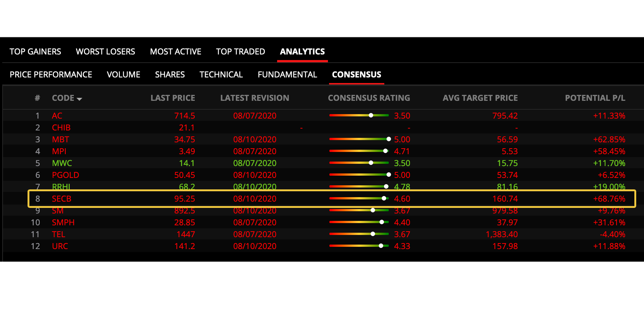644x315 pixels.
Task: Switch to Volume sub-tab
Action: point(124,74)
